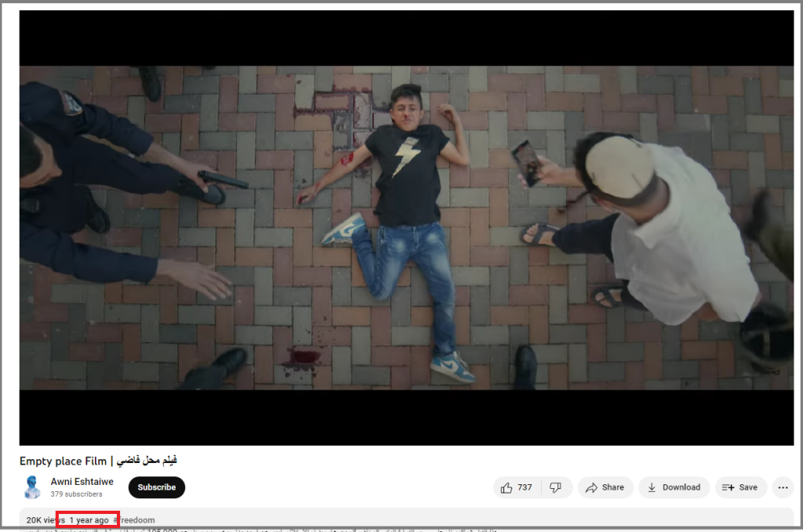The image size is (803, 532).
Task: Download the video
Action: coord(674,487)
